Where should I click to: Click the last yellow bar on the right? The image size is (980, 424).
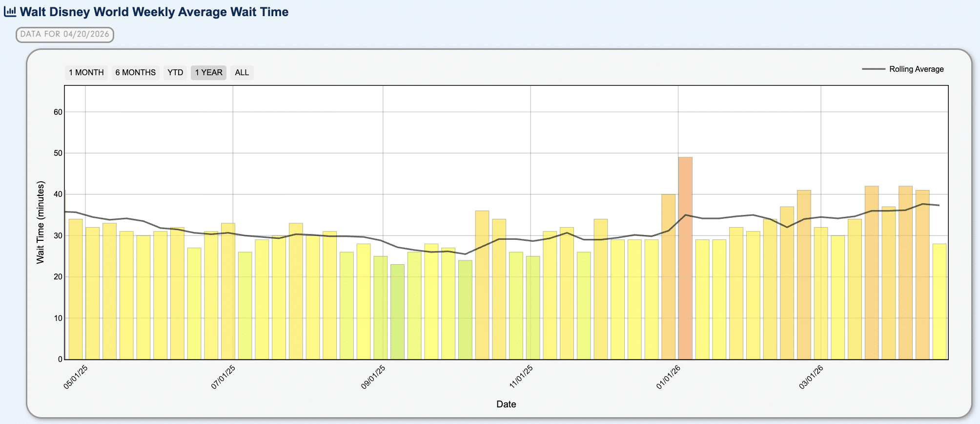click(x=939, y=301)
